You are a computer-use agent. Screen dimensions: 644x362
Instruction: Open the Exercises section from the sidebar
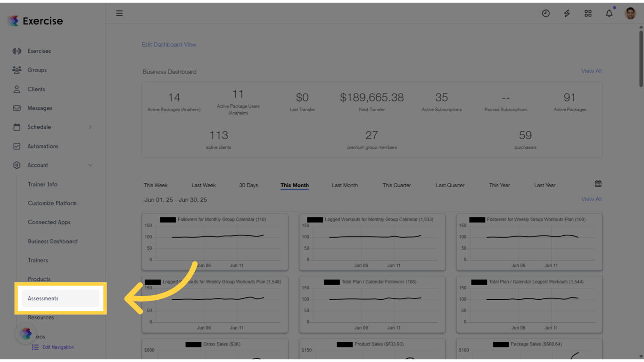click(17, 51)
